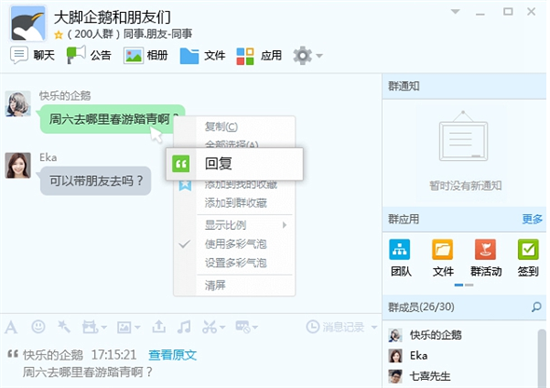Image resolution: width=550 pixels, height=388 pixels.
Task: Click the upload file icon
Action: (x=159, y=327)
